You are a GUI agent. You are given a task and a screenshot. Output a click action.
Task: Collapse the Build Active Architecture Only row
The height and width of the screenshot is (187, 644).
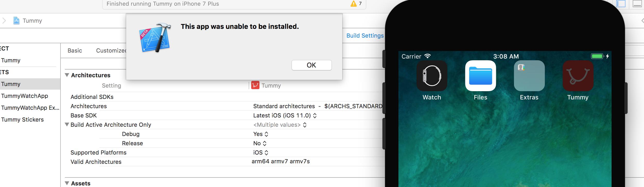click(67, 125)
